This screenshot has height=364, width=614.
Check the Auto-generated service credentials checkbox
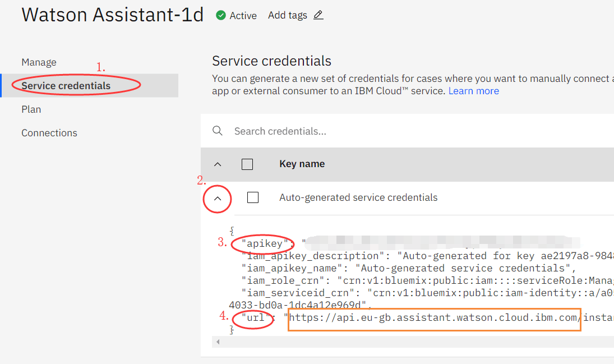[253, 197]
